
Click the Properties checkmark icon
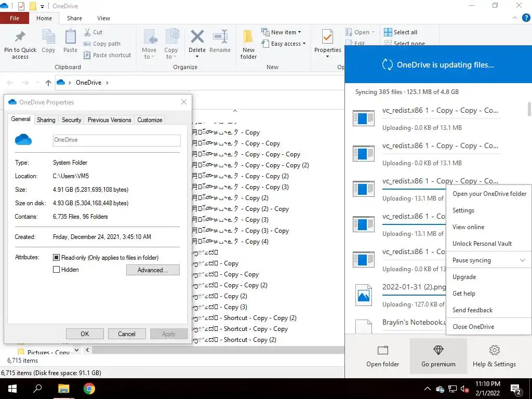click(327, 37)
